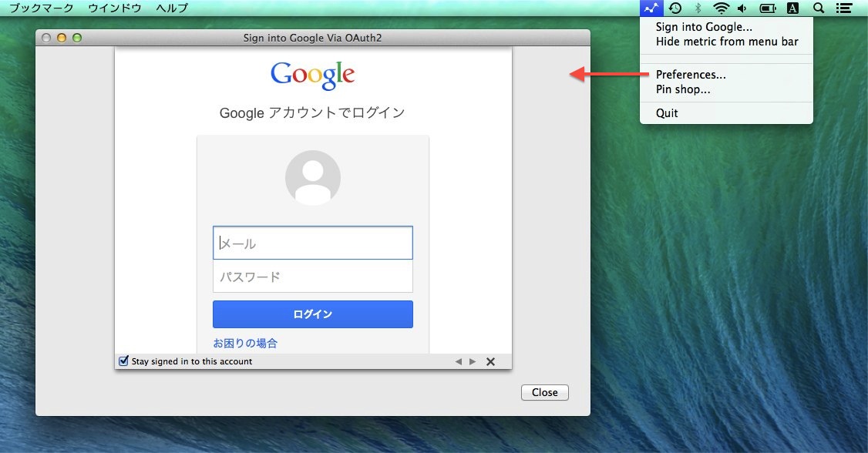The height and width of the screenshot is (453, 868).
Task: Go forward with the right arrow in sign-in sheet
Action: tap(473, 362)
